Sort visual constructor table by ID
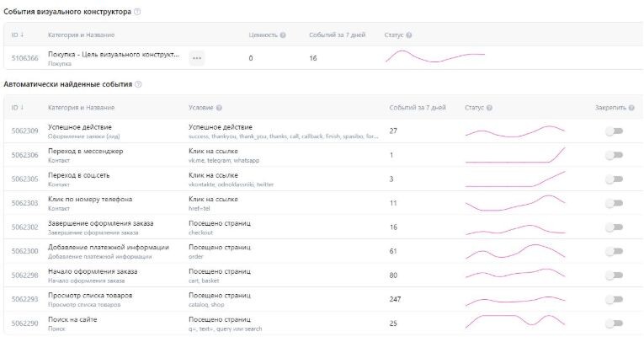 pos(24,35)
